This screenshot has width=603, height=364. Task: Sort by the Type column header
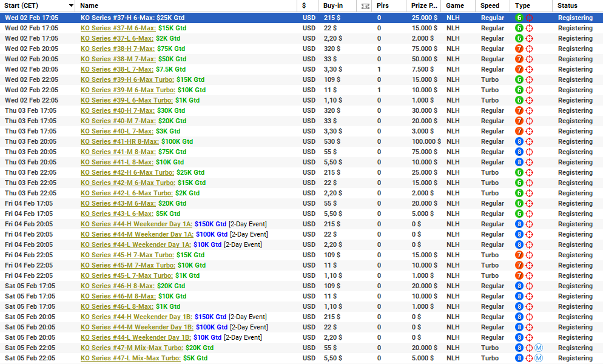pos(523,6)
